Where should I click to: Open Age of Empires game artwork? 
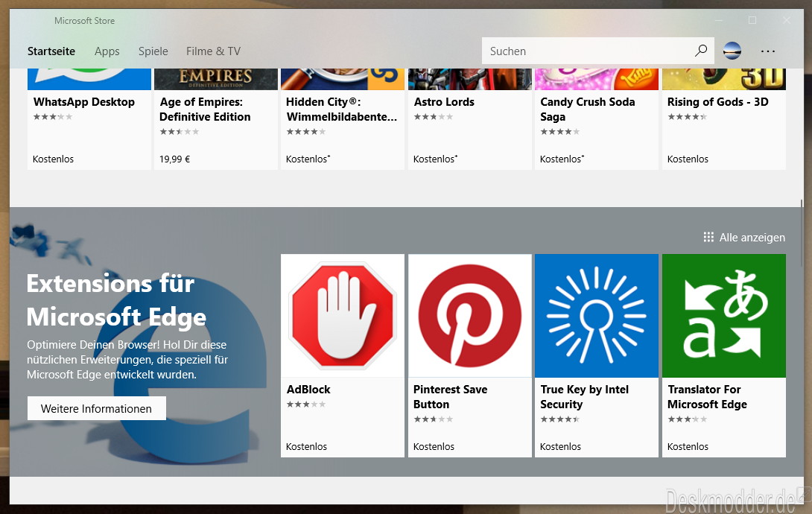pos(216,79)
